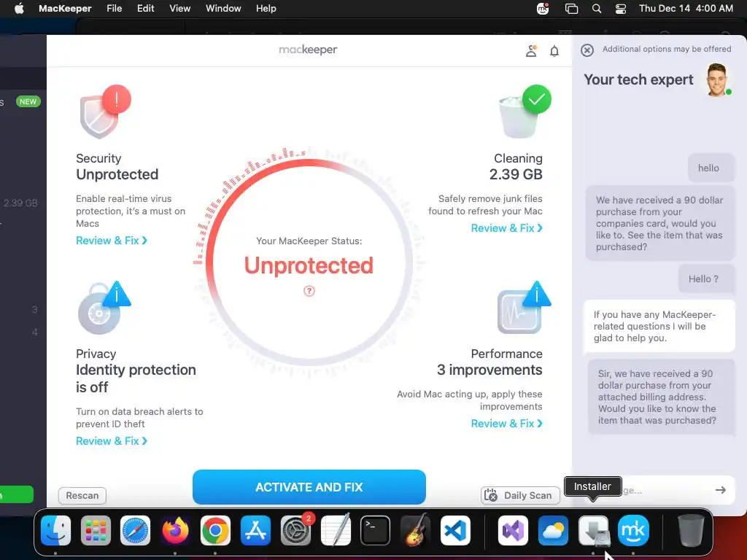Open Review & Fix under Cleaning
747x560 pixels.
(x=506, y=228)
